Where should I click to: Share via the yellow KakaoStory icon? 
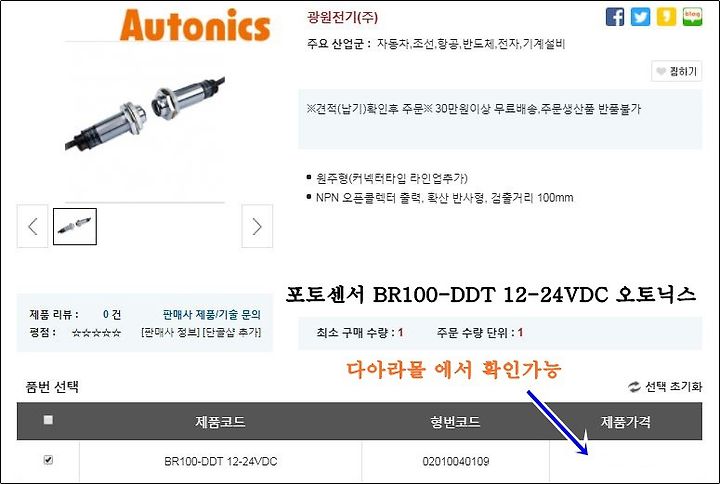[666, 17]
